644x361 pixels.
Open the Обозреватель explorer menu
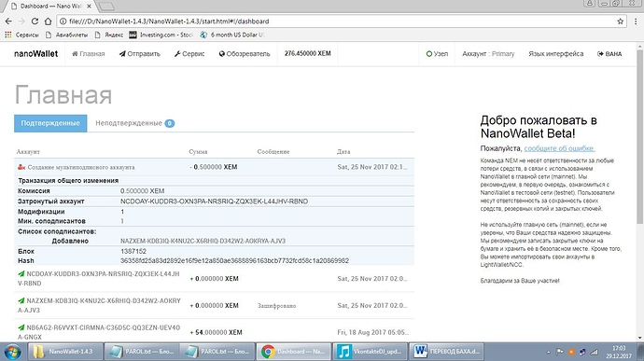(245, 54)
